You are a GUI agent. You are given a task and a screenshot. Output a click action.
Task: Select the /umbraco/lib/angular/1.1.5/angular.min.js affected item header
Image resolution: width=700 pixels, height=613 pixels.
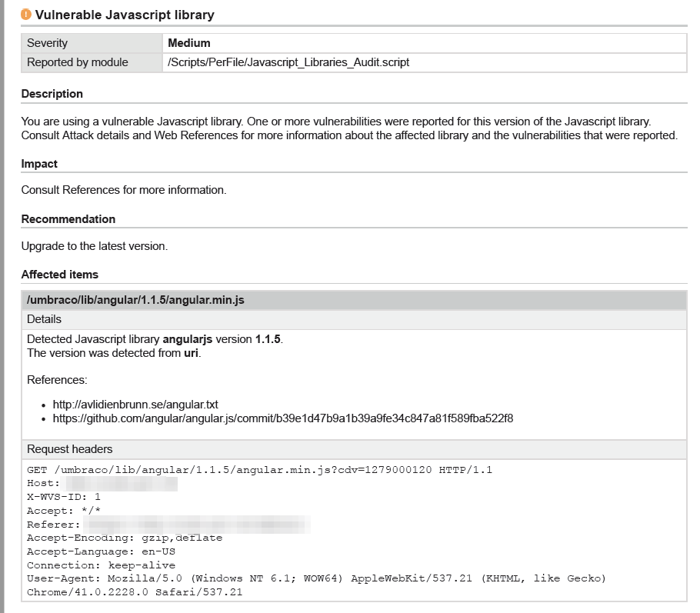pos(135,300)
